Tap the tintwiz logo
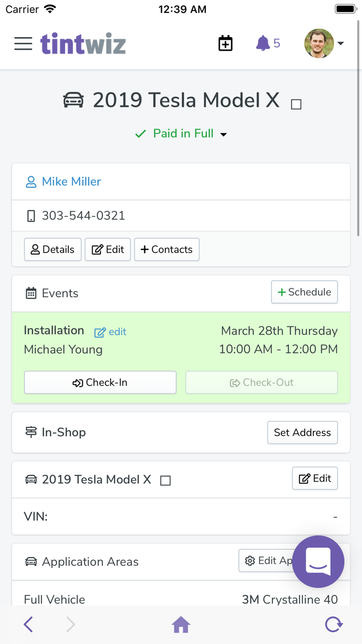The width and height of the screenshot is (362, 644). point(83,43)
